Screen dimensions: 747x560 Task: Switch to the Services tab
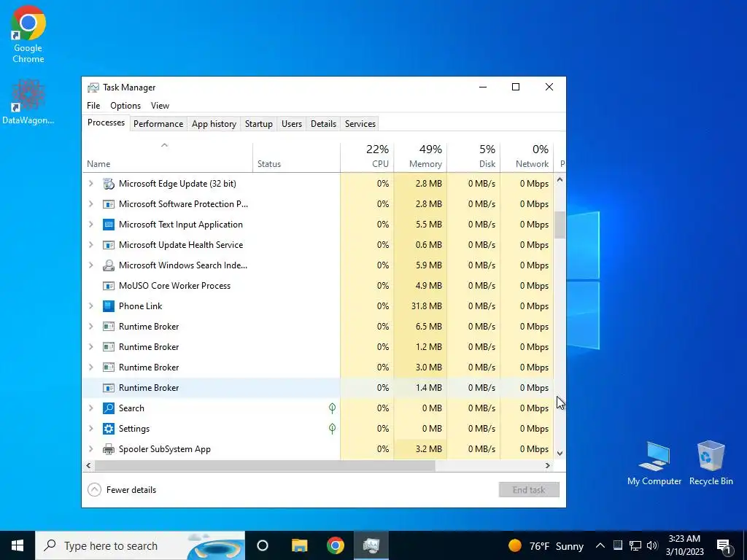[360, 124]
